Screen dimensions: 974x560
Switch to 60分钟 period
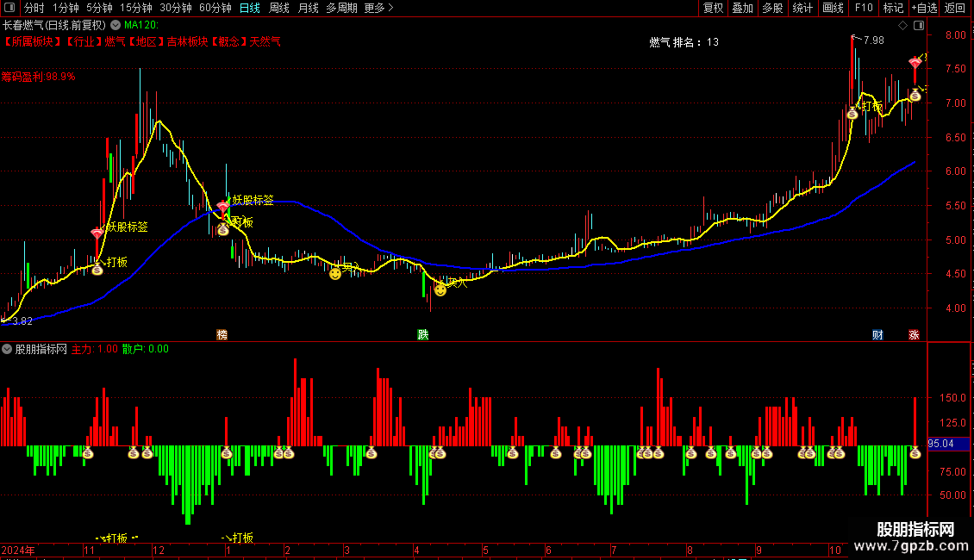(215, 8)
